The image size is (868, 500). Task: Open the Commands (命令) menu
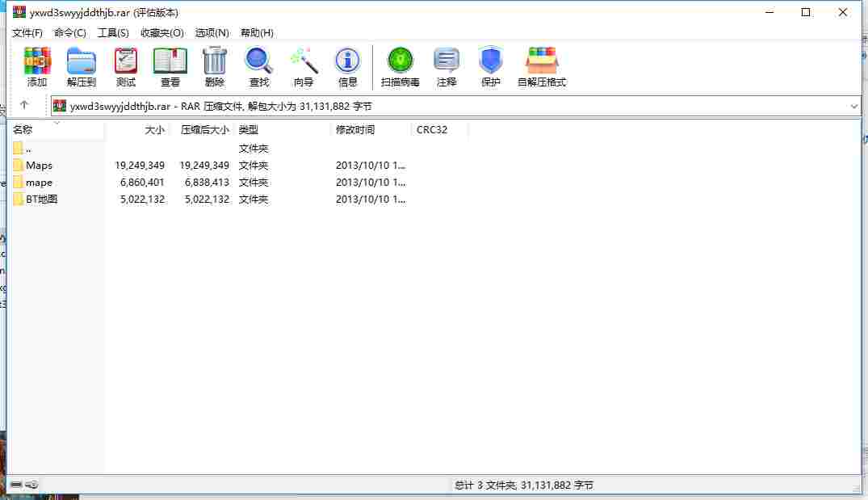[x=70, y=32]
